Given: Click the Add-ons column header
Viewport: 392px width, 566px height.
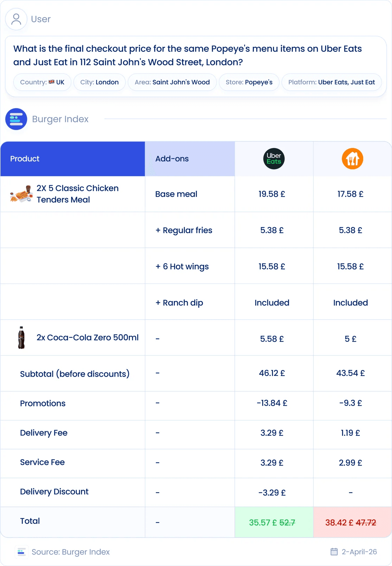Looking at the screenshot, I should click(190, 159).
